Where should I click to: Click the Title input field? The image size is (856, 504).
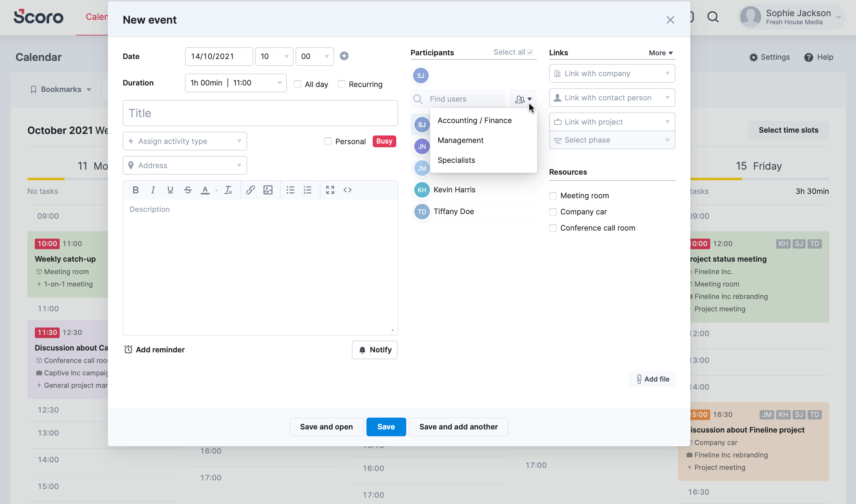tap(260, 113)
